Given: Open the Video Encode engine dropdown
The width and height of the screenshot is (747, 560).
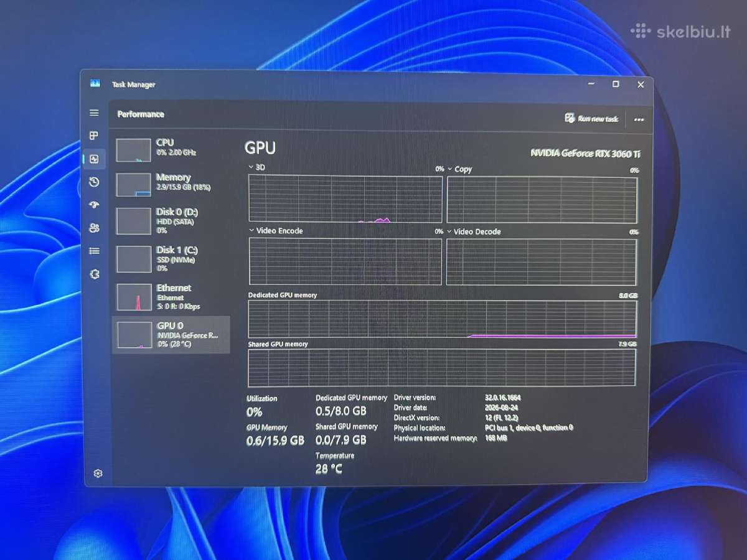Looking at the screenshot, I should click(251, 230).
